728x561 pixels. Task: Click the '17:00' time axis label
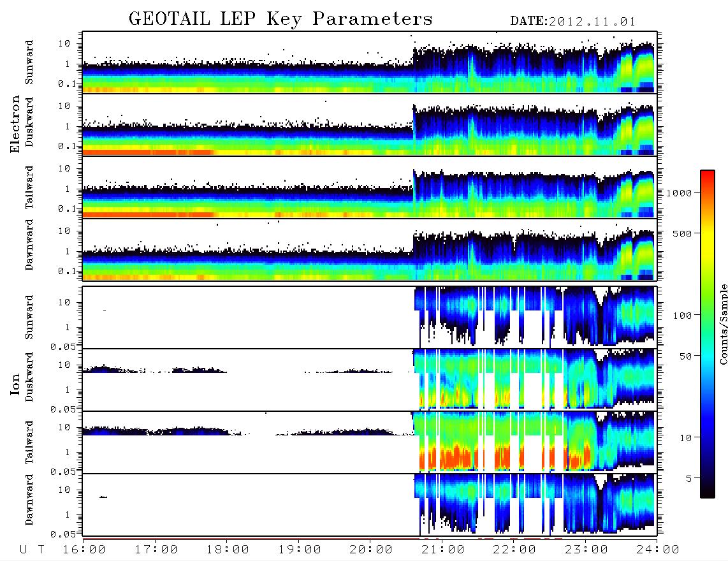click(156, 550)
